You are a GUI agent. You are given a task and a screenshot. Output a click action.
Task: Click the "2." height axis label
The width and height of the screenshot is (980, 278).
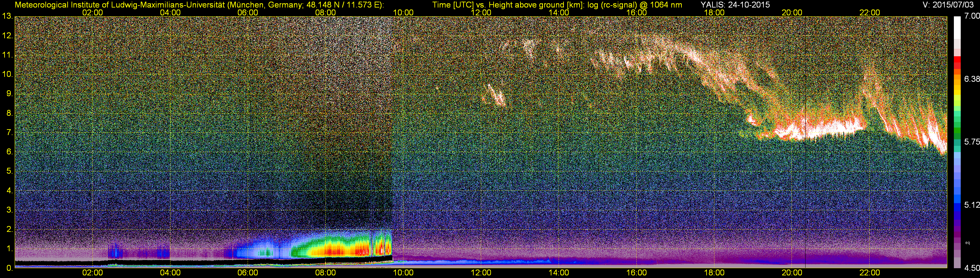[x=9, y=229]
